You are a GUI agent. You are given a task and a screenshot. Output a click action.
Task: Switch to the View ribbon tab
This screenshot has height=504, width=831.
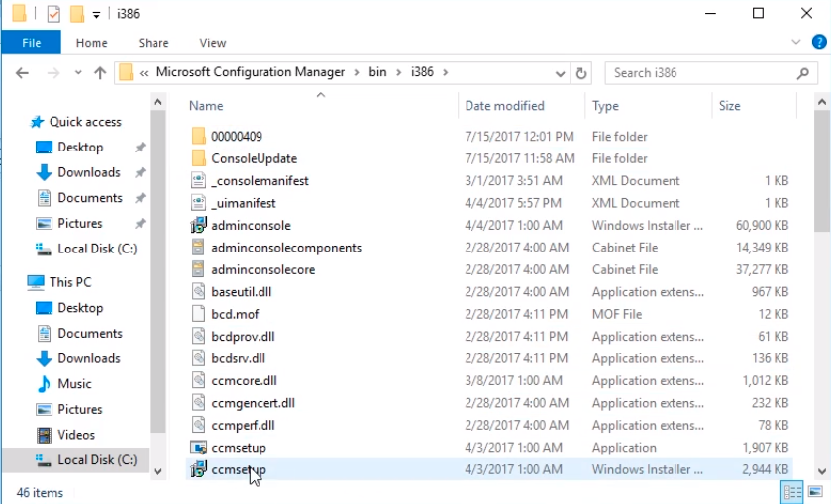pos(213,43)
